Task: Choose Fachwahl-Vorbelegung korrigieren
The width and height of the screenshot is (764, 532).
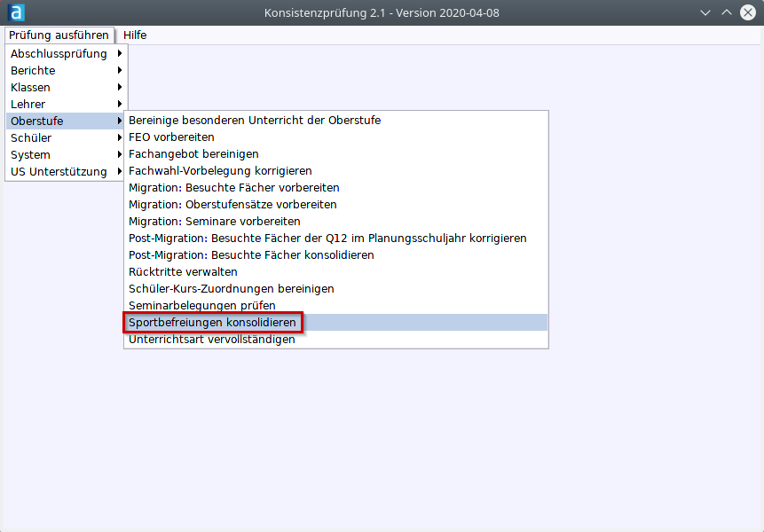Action: tap(336, 171)
